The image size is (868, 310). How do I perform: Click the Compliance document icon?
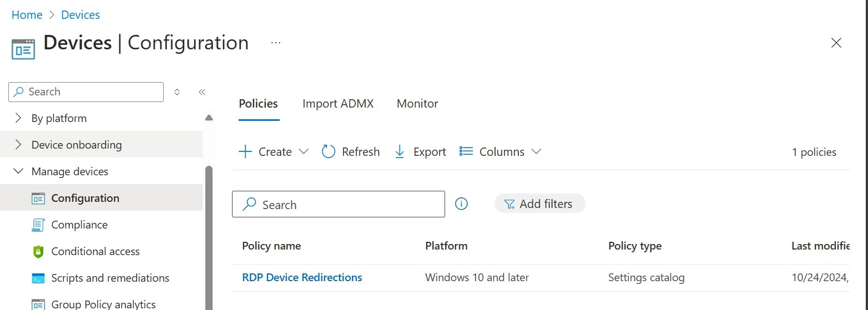(x=38, y=225)
